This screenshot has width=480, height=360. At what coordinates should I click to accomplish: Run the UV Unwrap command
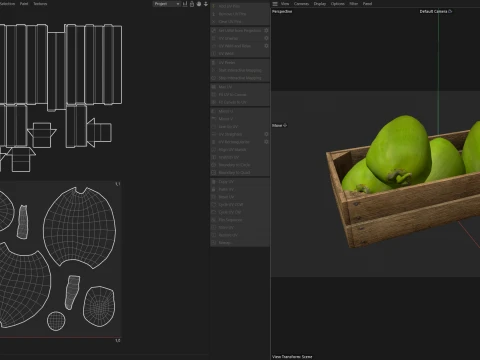click(x=236, y=38)
